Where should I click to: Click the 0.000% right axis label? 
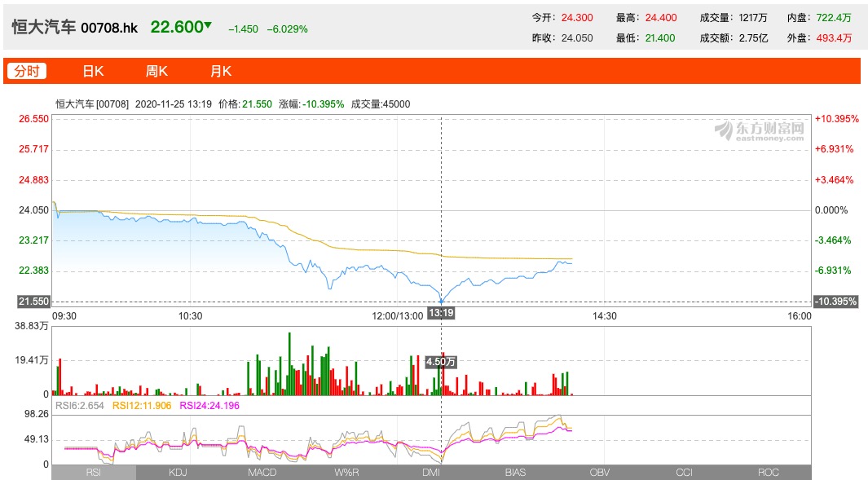831,210
